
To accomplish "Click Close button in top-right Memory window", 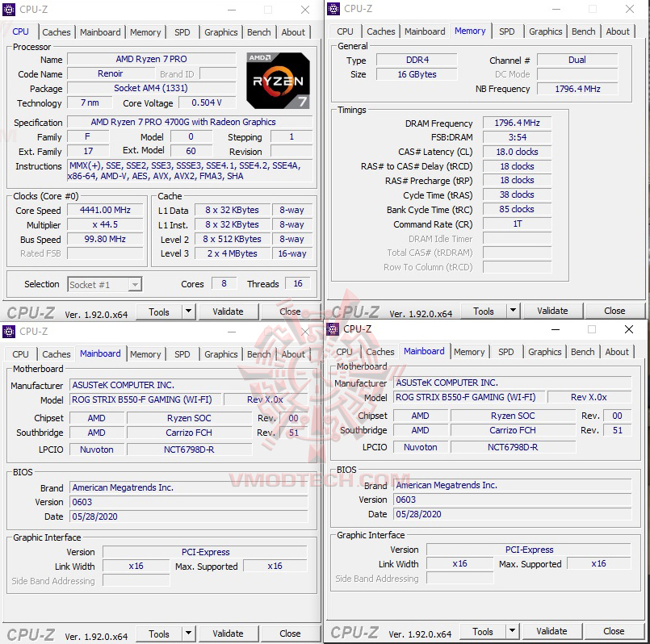I will 614,311.
